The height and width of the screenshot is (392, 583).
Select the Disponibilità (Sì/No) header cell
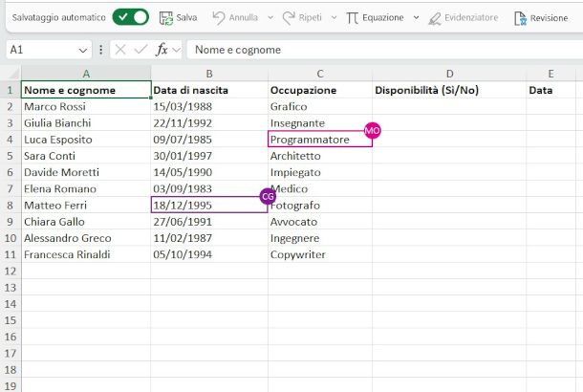point(449,90)
